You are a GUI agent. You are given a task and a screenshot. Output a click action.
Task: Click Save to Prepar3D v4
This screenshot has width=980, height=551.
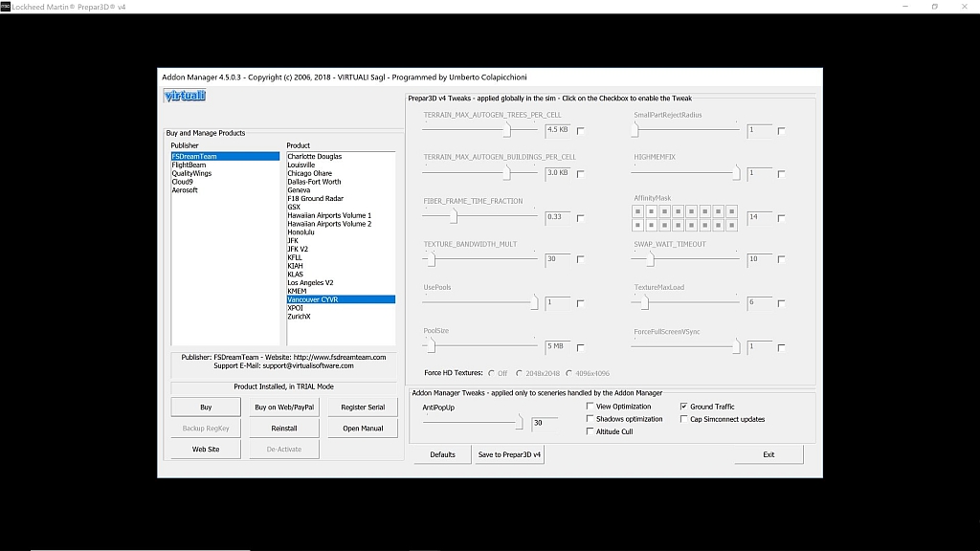pos(510,454)
